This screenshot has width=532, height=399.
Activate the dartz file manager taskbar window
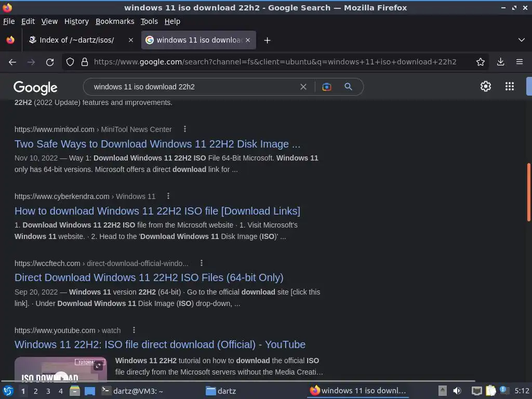tap(255, 391)
